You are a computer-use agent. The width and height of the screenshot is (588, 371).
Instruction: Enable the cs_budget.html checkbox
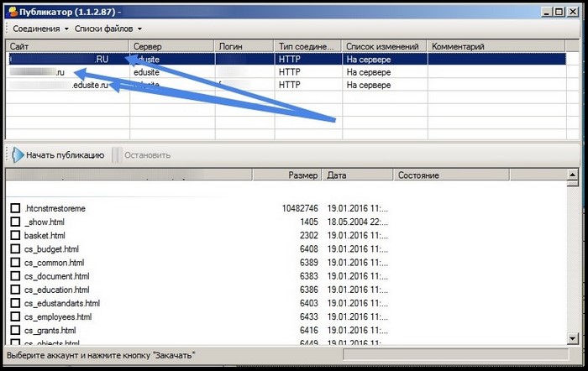coord(15,249)
